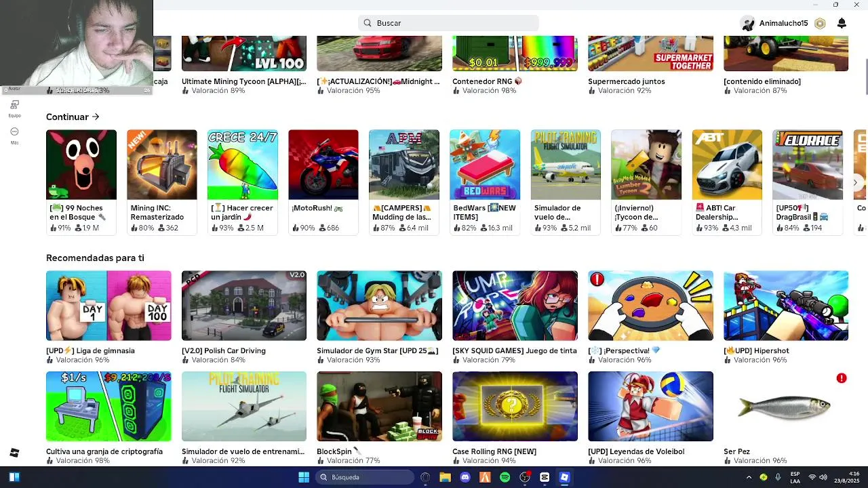Open Discord from taskbar
The image size is (868, 488).
coord(465,477)
